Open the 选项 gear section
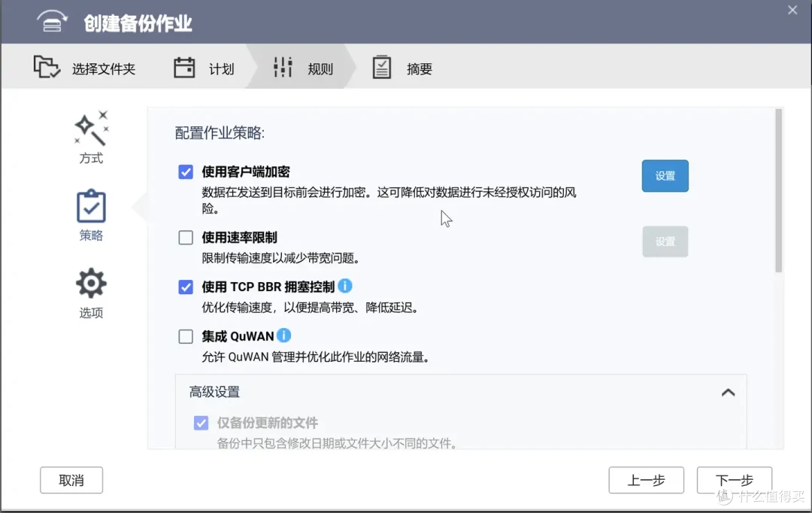 click(x=91, y=283)
